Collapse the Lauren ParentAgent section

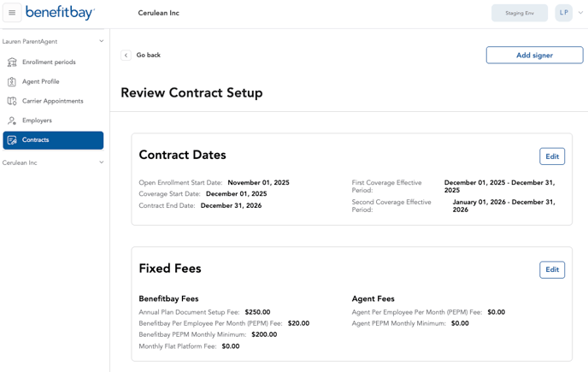101,41
